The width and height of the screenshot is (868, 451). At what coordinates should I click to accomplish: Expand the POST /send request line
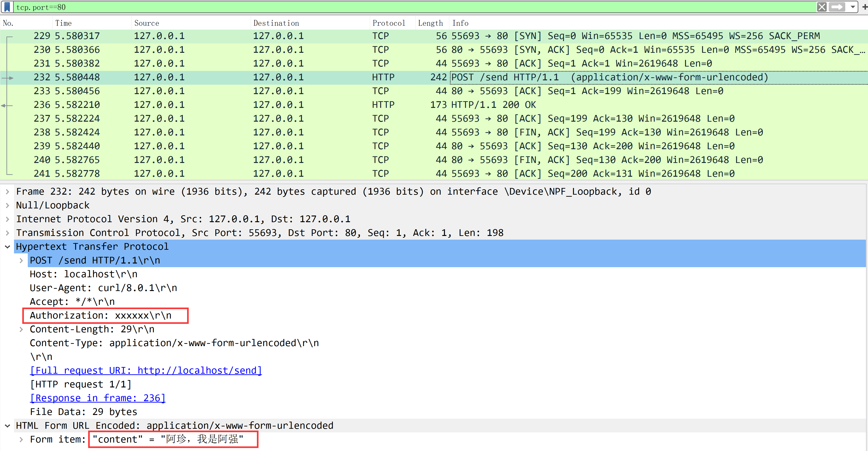(21, 261)
